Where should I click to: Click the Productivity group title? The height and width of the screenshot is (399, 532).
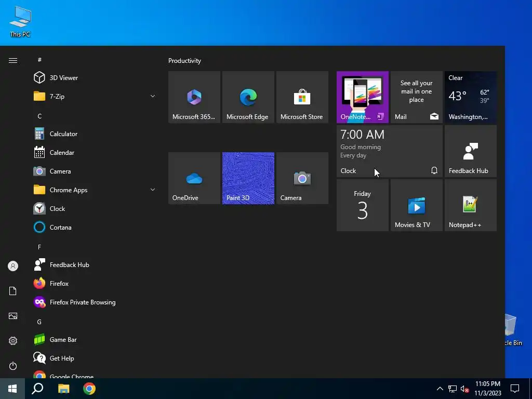[x=184, y=61]
